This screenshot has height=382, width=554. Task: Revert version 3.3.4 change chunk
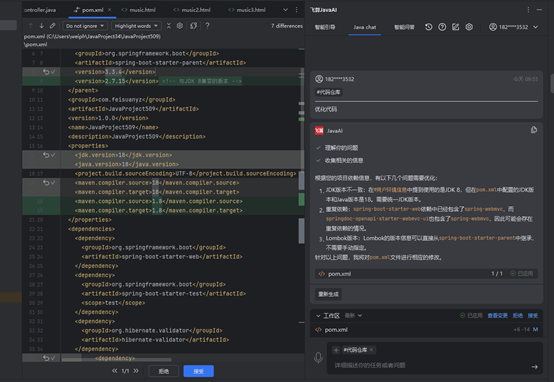tap(46, 72)
